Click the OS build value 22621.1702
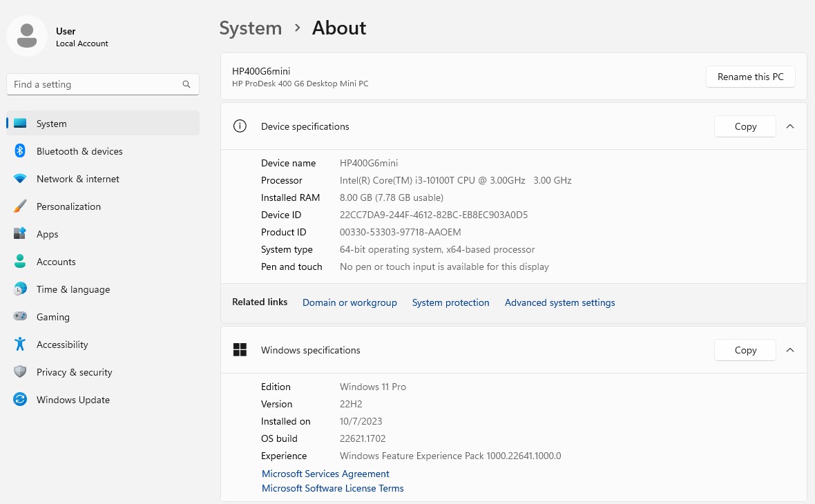The width and height of the screenshot is (815, 504). tap(363, 438)
